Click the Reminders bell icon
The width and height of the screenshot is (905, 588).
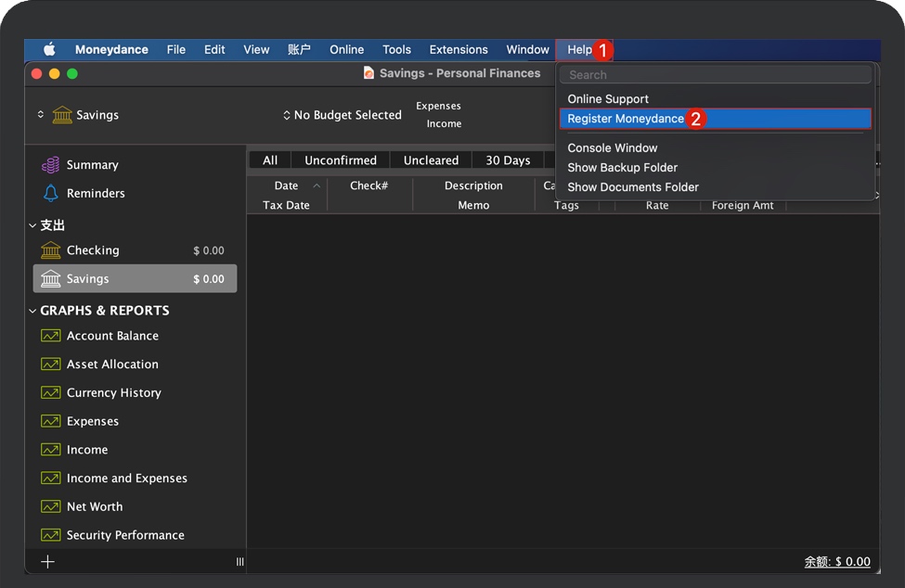click(51, 193)
